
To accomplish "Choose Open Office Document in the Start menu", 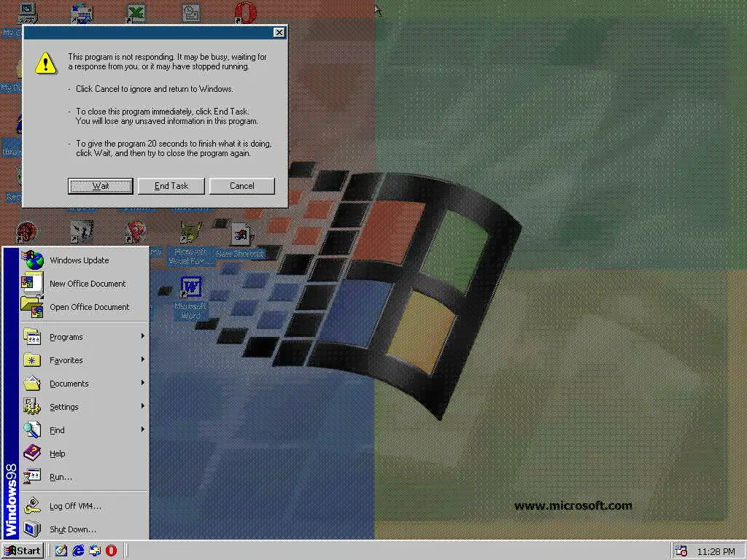I will (84, 307).
